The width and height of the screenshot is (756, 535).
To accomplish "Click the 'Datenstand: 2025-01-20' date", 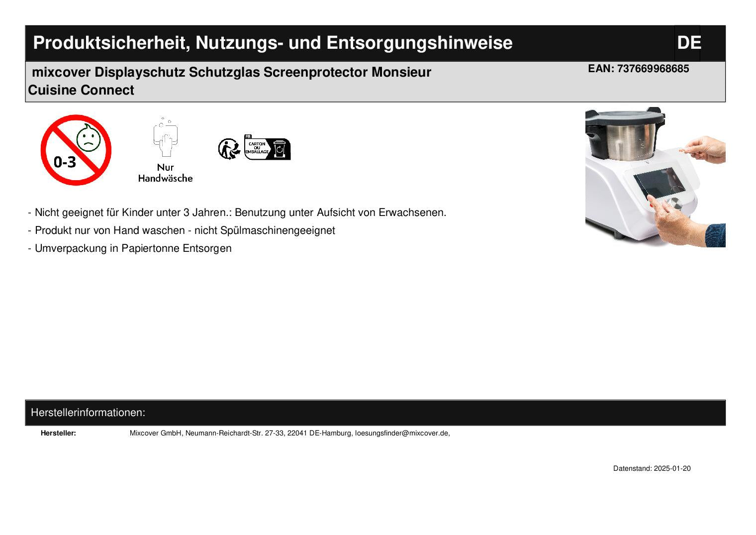I will tap(652, 468).
